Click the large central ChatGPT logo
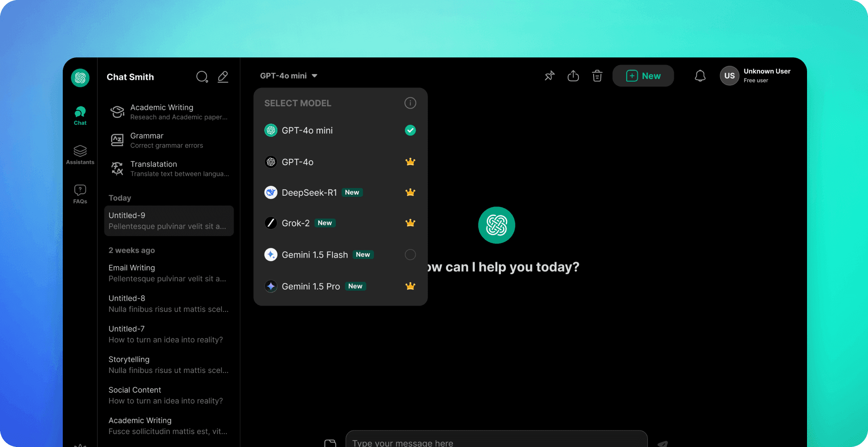The width and height of the screenshot is (868, 447). [x=497, y=225]
